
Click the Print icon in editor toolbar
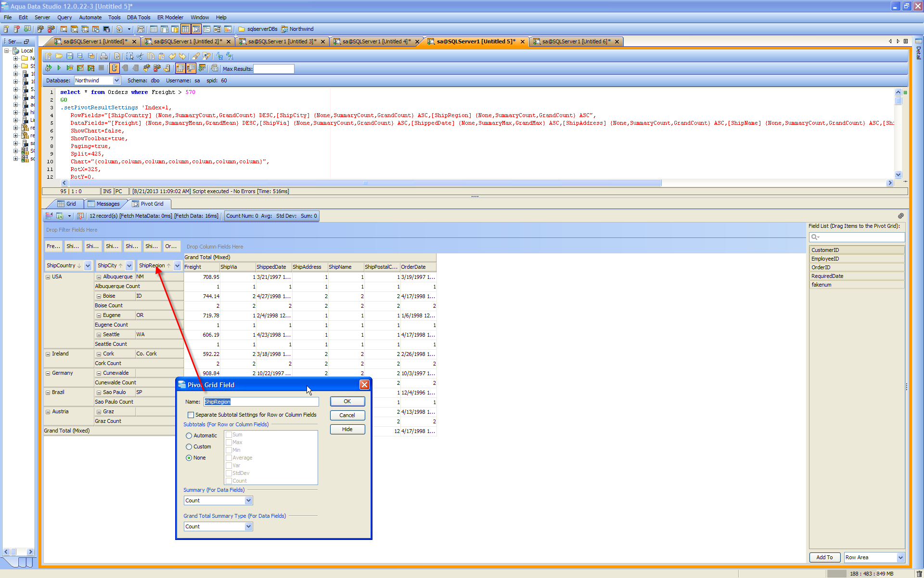point(103,56)
